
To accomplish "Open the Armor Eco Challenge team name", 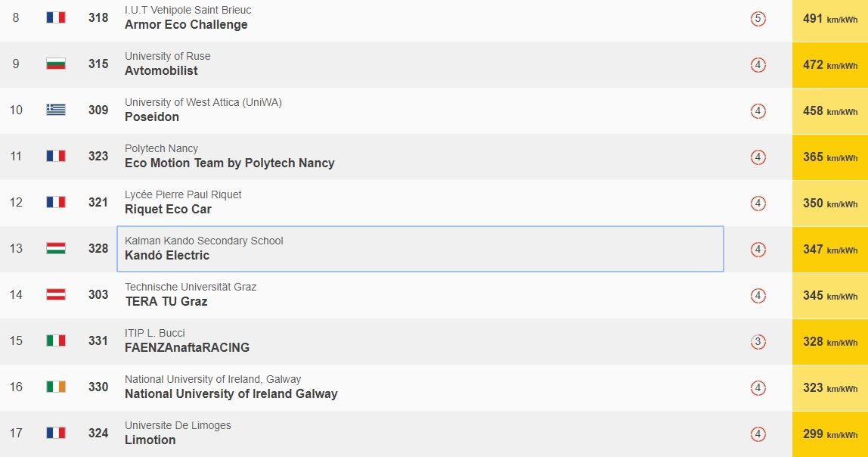I will (186, 25).
